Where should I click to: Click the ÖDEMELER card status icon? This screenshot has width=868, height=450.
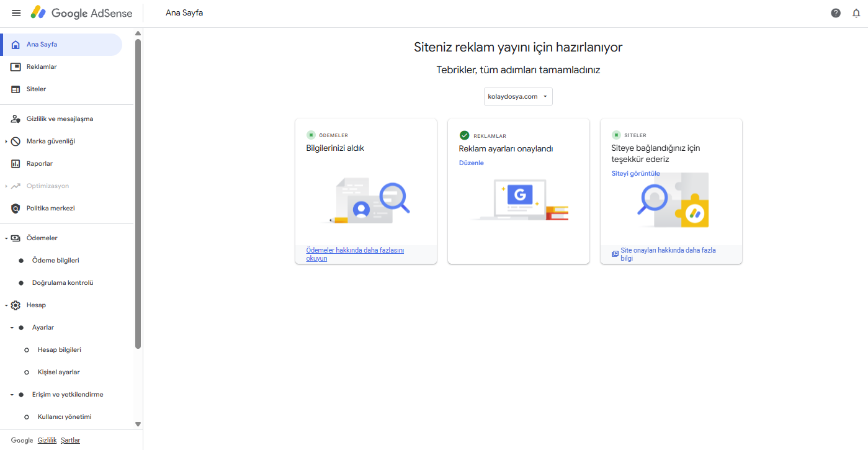pos(311,135)
